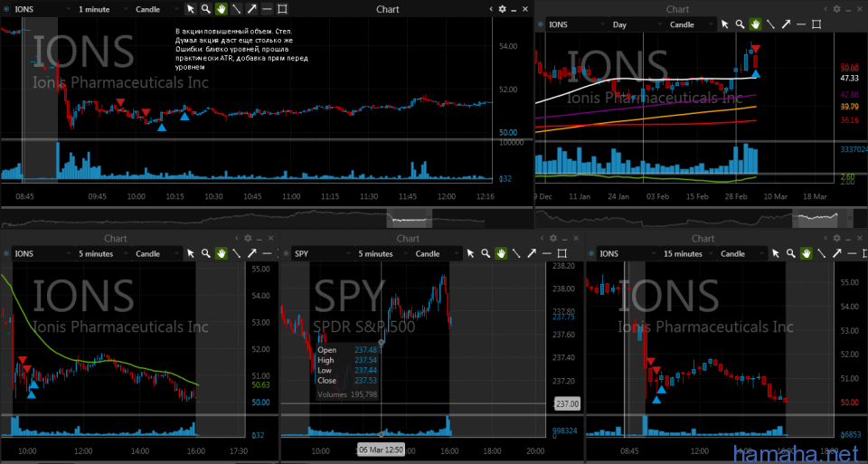
Task: Open the Candle type dropdown in 15 minutes chart
Action: click(x=741, y=253)
